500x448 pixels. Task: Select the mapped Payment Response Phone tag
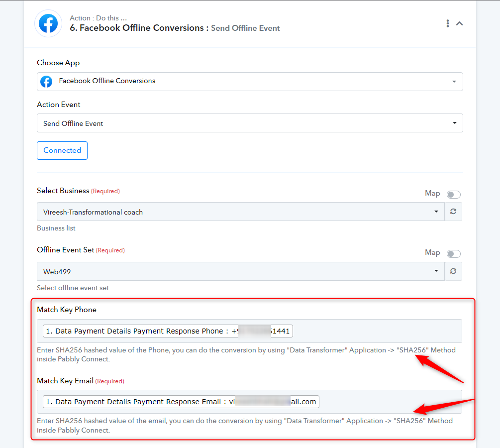tap(168, 331)
